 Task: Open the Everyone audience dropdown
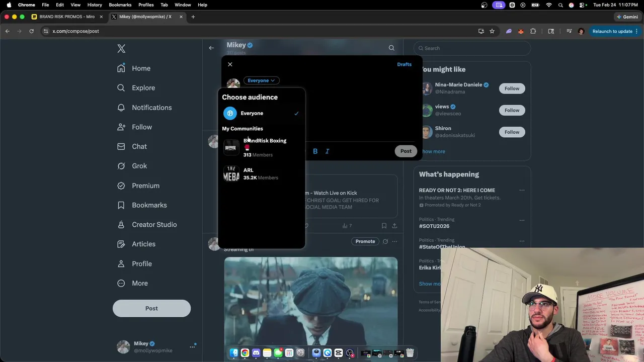[261, 80]
